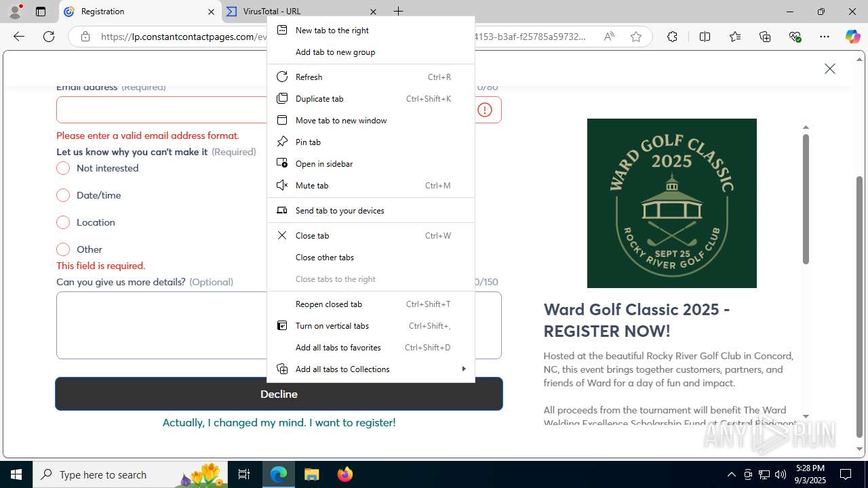Screen dimensions: 868x488
Task: Reload the page with the refresh icon
Action: tap(49, 37)
